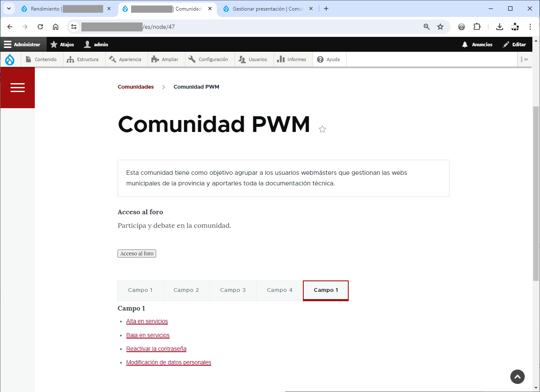The width and height of the screenshot is (540, 392).
Task: Open browser home page
Action: pos(56,27)
